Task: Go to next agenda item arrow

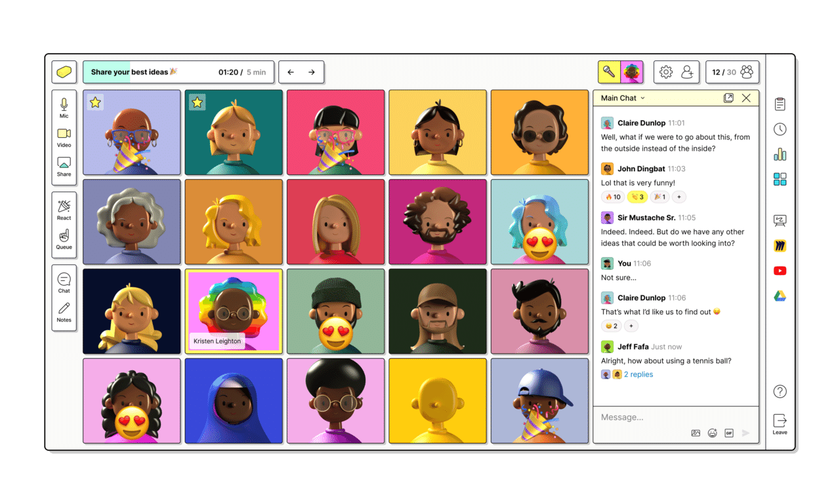Action: (x=312, y=72)
